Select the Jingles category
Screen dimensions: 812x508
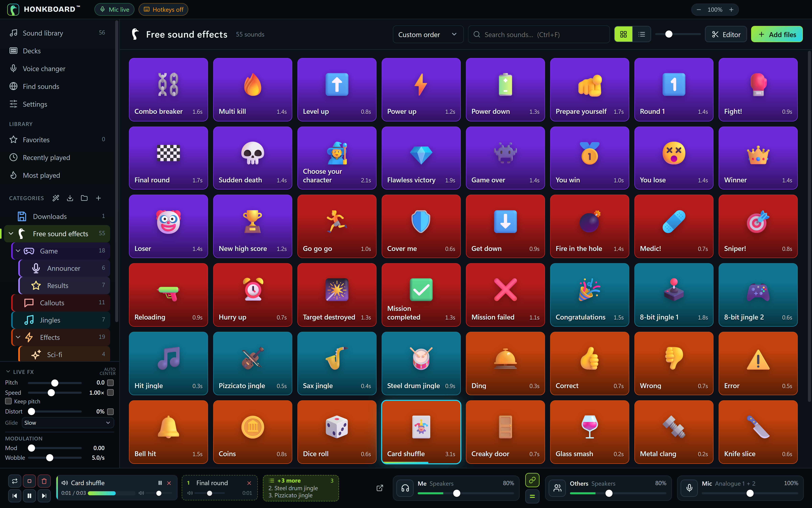pos(61,320)
